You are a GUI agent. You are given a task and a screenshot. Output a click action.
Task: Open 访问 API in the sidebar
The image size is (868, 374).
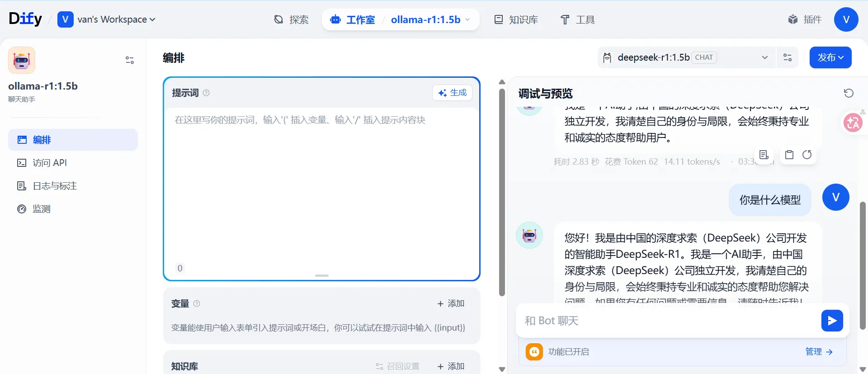(73, 163)
